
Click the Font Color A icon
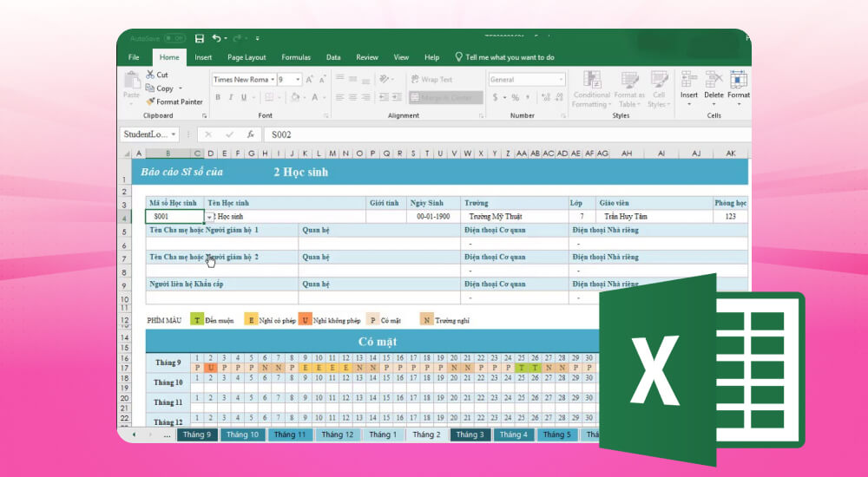(314, 97)
